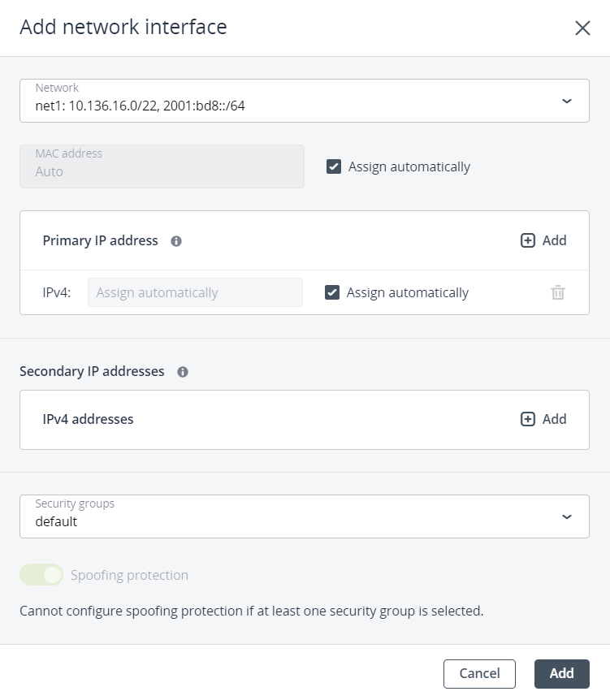Click the plus icon to add a primary IP
The image size is (610, 700).
pos(529,240)
